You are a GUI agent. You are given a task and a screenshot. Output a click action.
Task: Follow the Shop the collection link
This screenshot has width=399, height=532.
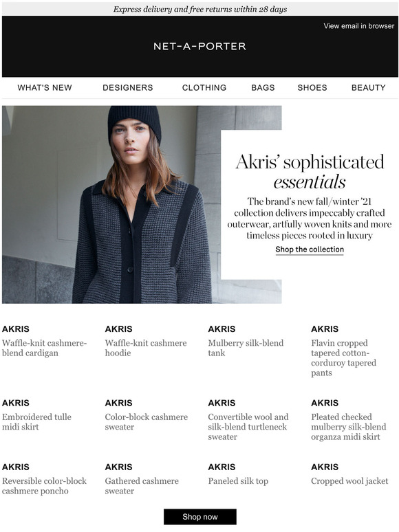(x=310, y=250)
